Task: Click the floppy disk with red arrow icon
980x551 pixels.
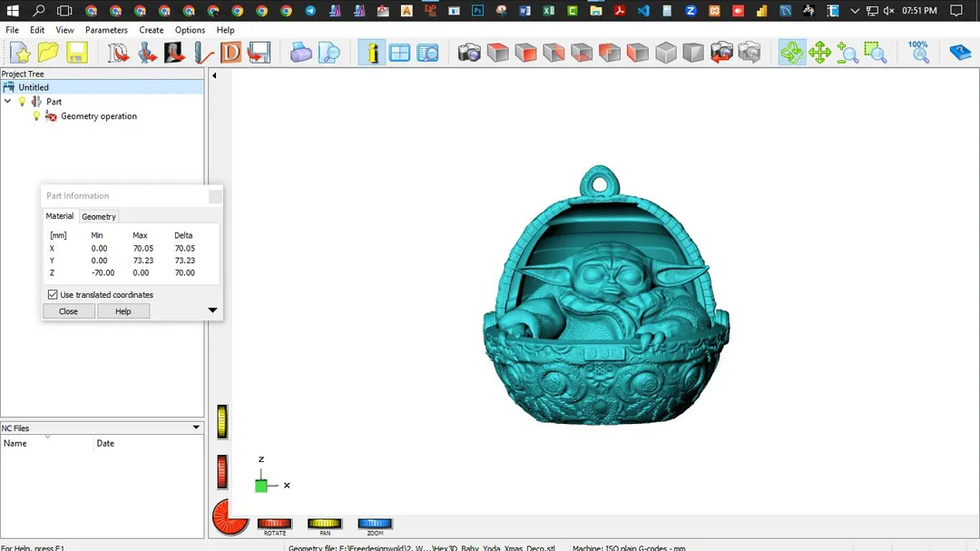Action: [259, 54]
